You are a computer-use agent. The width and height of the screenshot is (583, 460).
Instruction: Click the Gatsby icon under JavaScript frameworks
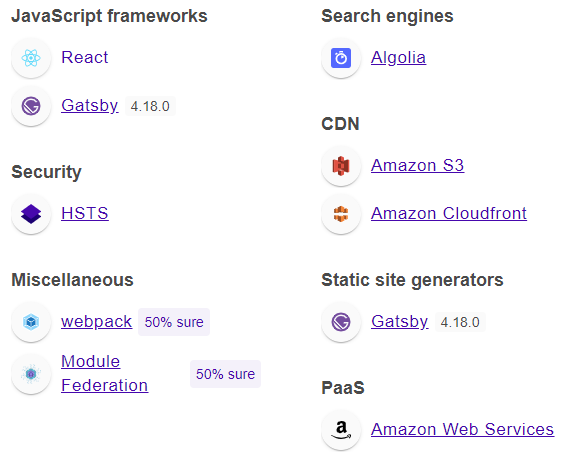[x=31, y=106]
